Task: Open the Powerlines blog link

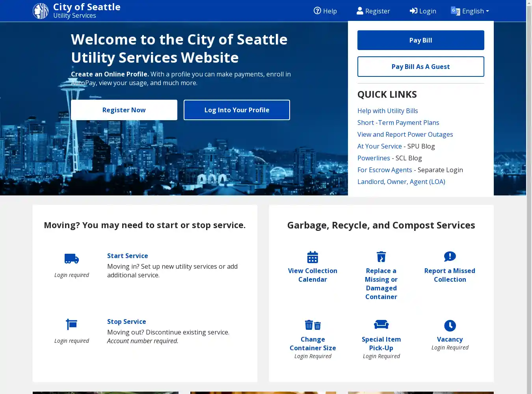Action: coord(374,158)
